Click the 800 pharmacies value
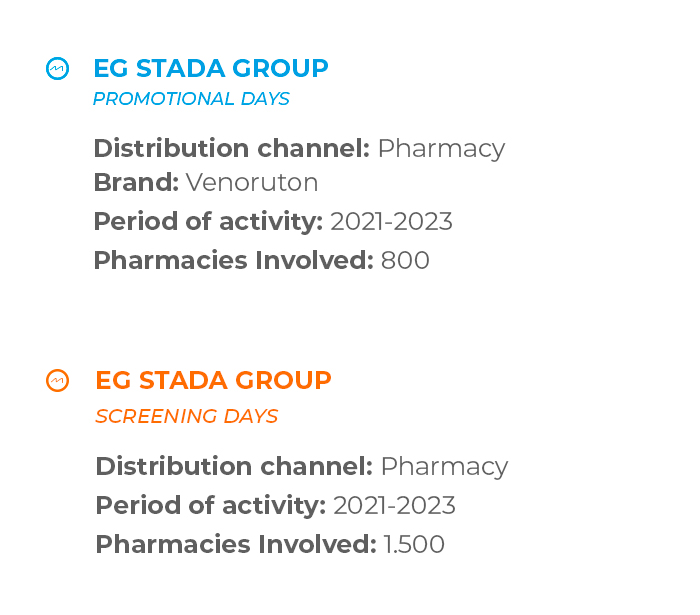Image resolution: width=700 pixels, height=615 pixels. pyautogui.click(x=405, y=260)
